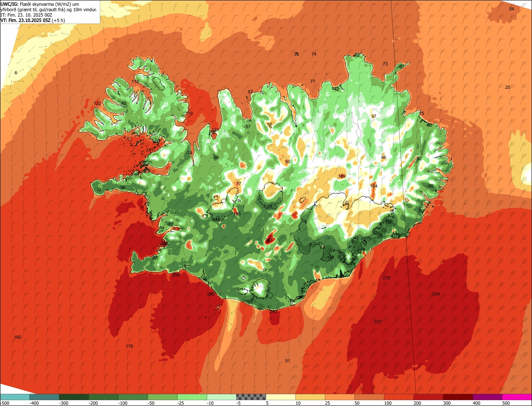Screen dimensions: 532x406
Task: Click the value 119 on the map
Action: [x=189, y=113]
